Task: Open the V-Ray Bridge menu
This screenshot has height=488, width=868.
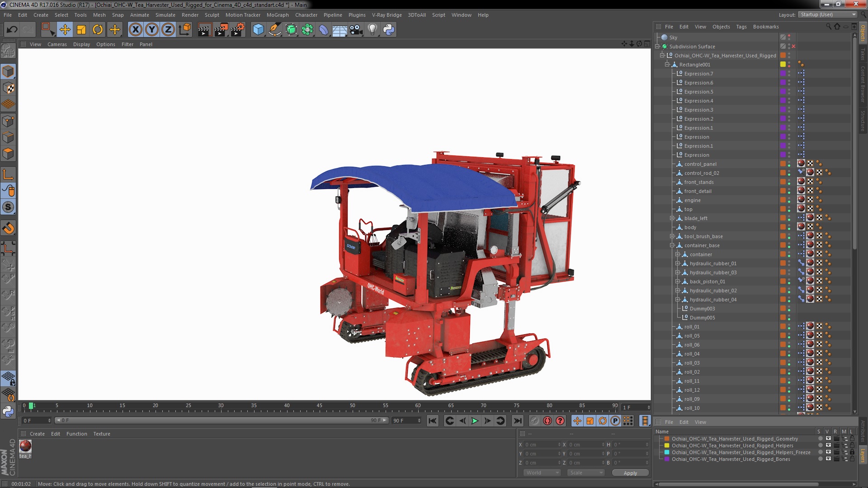Action: click(387, 15)
